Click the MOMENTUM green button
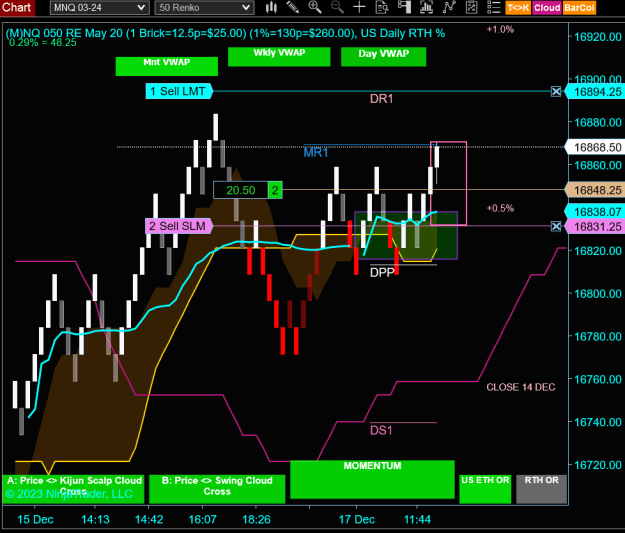 pos(372,479)
